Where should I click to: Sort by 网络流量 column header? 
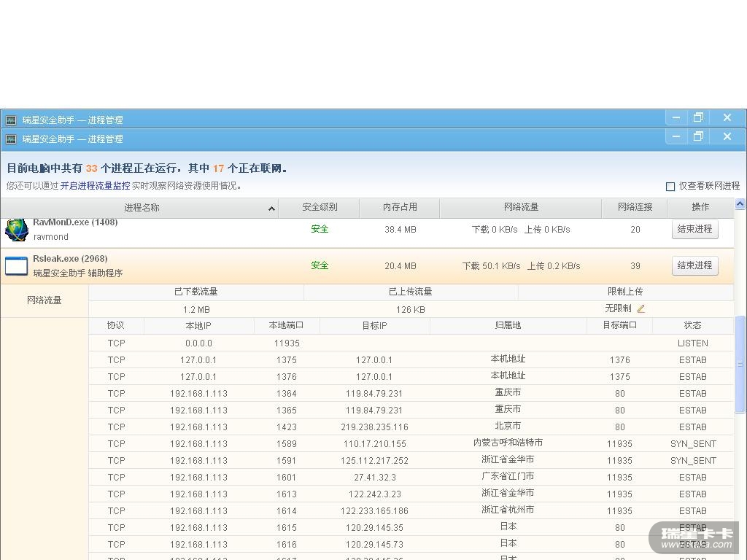[x=521, y=207]
